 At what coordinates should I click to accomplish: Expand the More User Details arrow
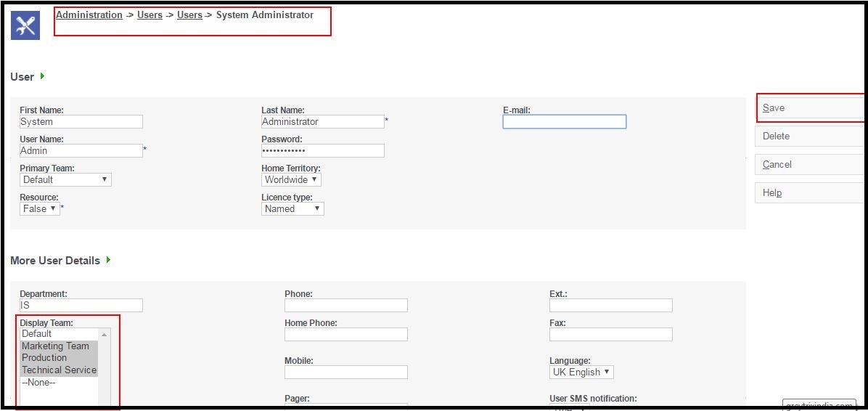[x=109, y=260]
